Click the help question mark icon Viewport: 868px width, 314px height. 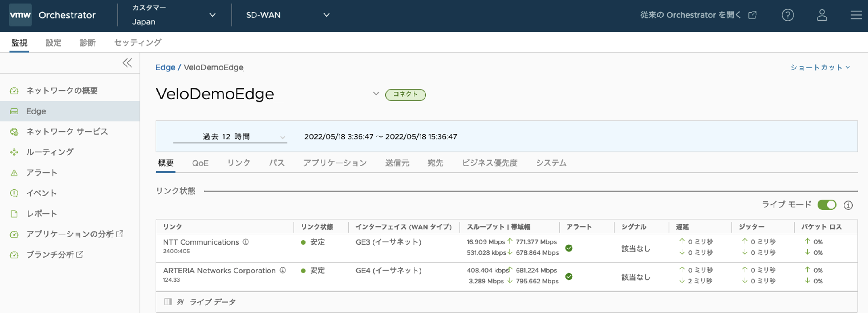click(788, 15)
